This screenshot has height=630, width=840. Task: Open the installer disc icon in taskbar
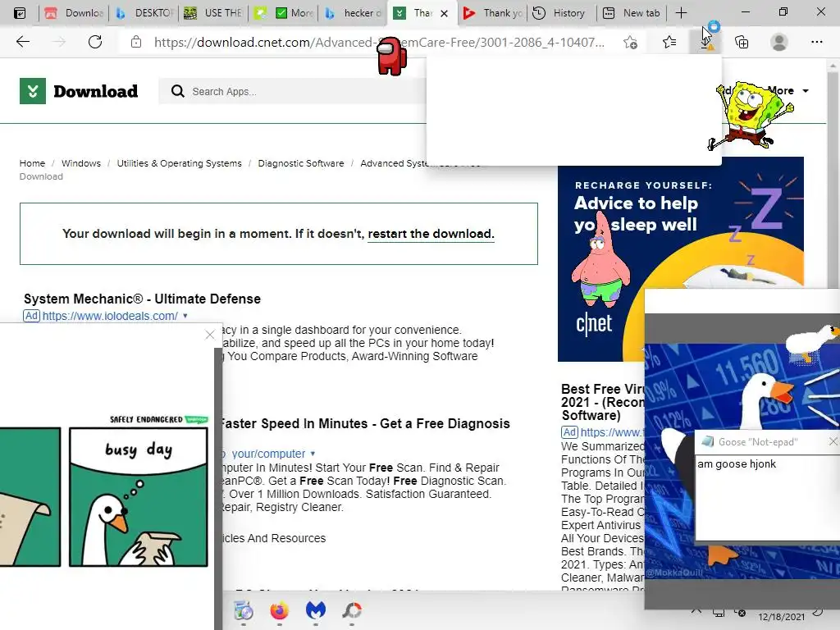click(x=243, y=609)
